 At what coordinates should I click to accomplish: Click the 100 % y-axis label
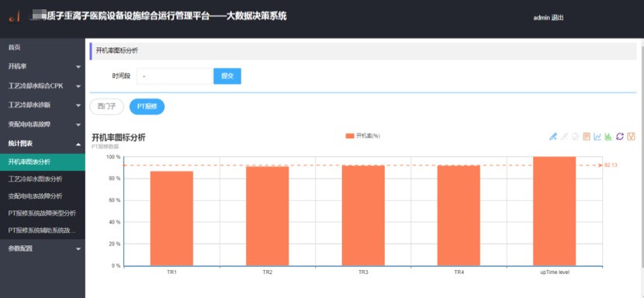[113, 157]
